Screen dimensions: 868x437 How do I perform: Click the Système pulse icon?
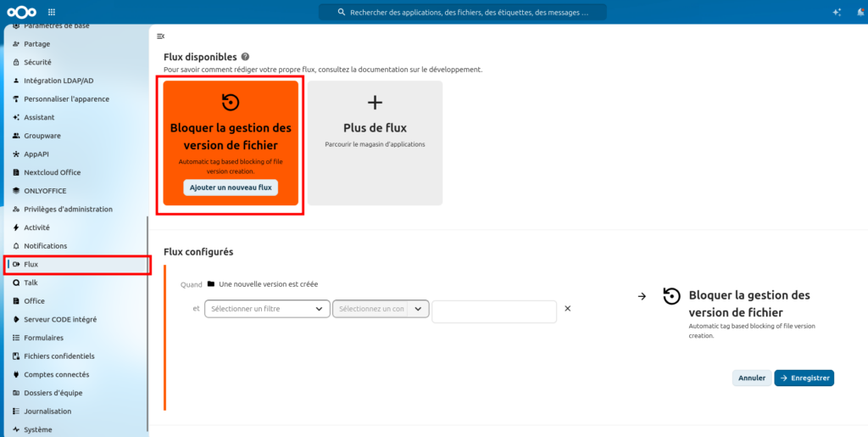click(x=16, y=429)
